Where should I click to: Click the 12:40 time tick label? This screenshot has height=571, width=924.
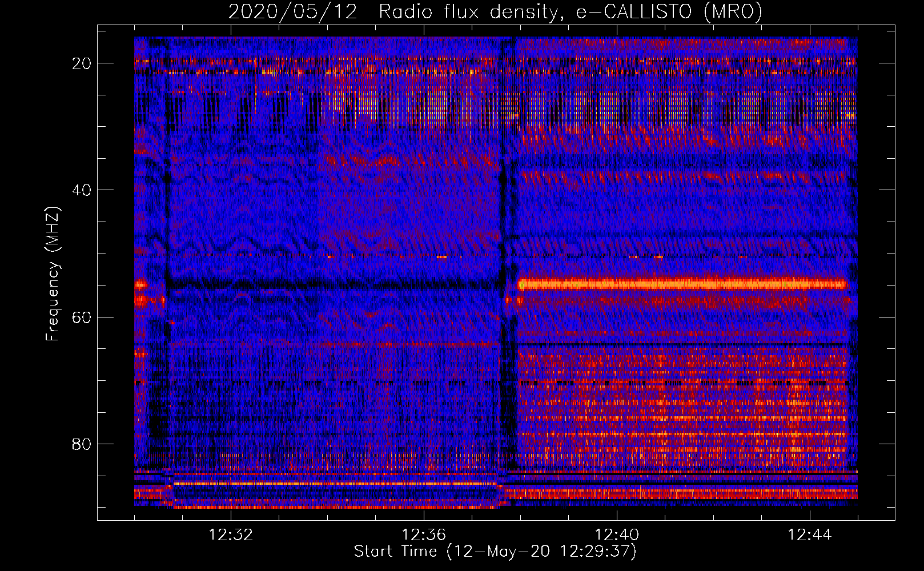coord(617,535)
